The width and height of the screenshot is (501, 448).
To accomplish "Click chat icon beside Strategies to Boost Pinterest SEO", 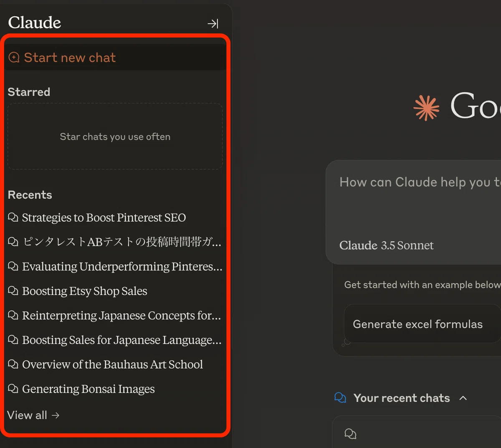I will pos(13,217).
